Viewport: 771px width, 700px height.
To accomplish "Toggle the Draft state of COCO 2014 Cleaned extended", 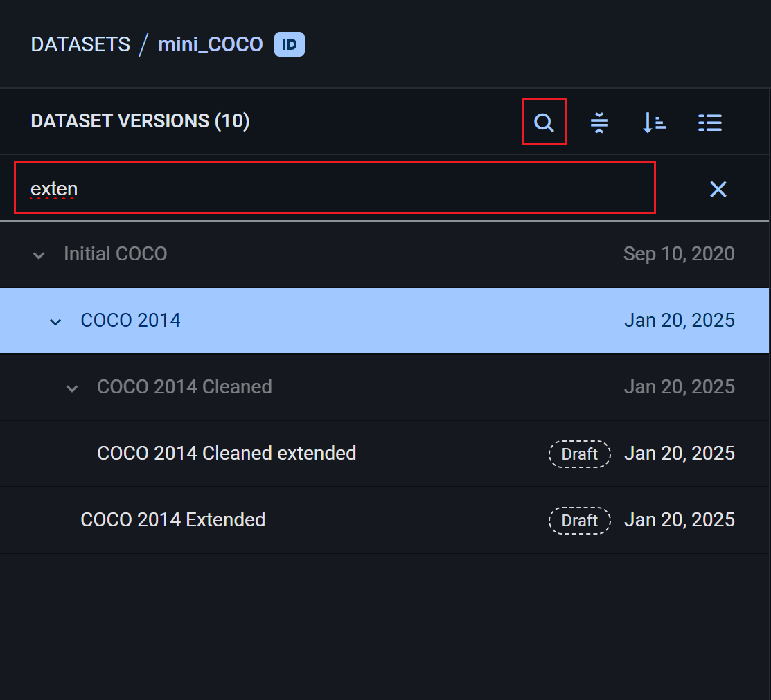I will (579, 454).
